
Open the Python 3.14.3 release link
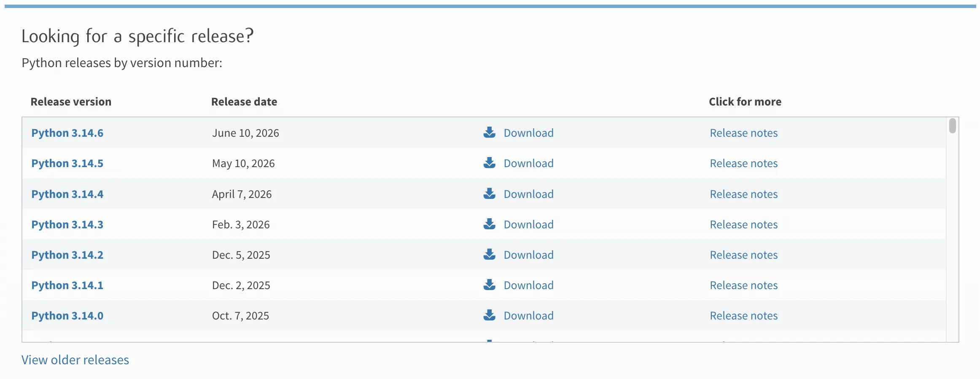[x=67, y=225]
